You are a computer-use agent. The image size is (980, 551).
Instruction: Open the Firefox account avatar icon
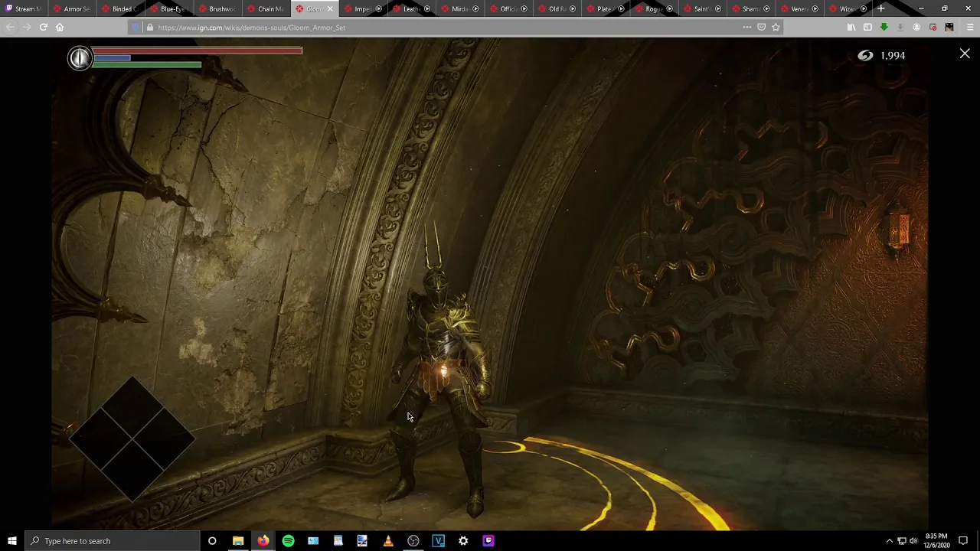click(x=916, y=27)
